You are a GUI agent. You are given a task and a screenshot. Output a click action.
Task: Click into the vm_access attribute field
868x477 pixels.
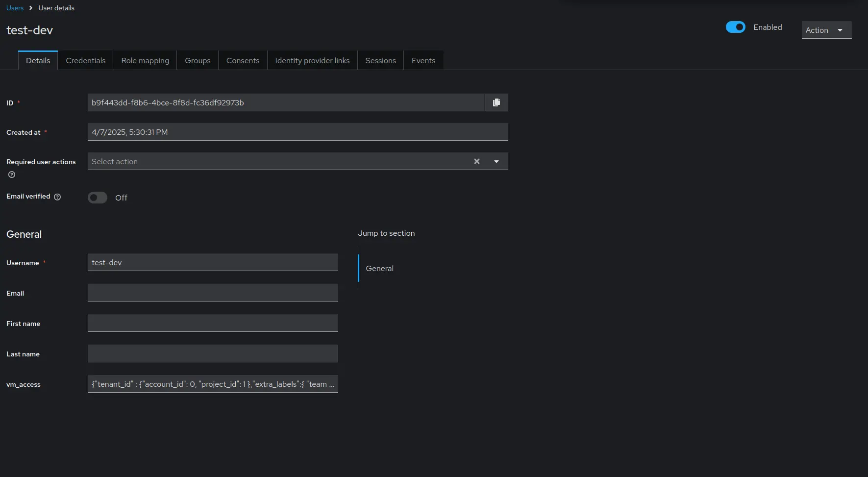pos(213,384)
